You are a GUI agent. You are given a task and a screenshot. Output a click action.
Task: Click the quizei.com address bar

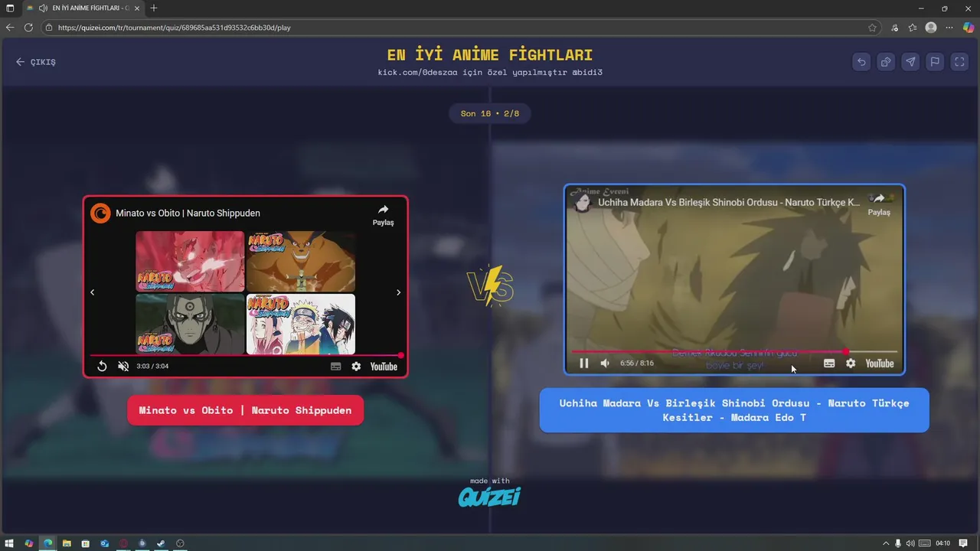click(459, 28)
